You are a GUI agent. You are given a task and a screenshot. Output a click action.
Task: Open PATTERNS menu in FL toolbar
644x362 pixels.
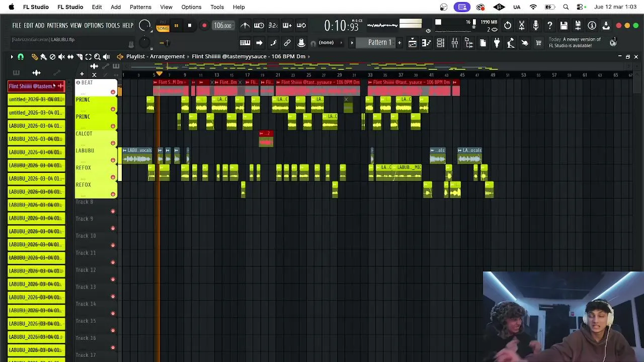57,26
